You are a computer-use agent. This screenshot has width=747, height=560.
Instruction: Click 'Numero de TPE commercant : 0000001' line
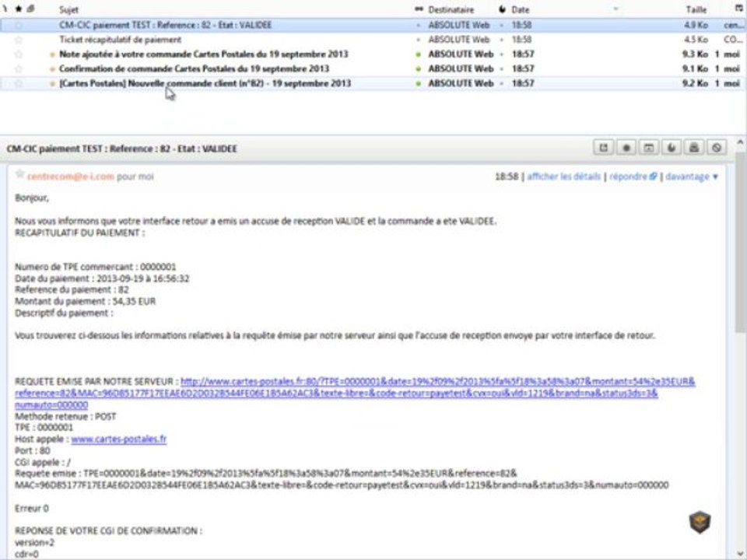(x=95, y=267)
